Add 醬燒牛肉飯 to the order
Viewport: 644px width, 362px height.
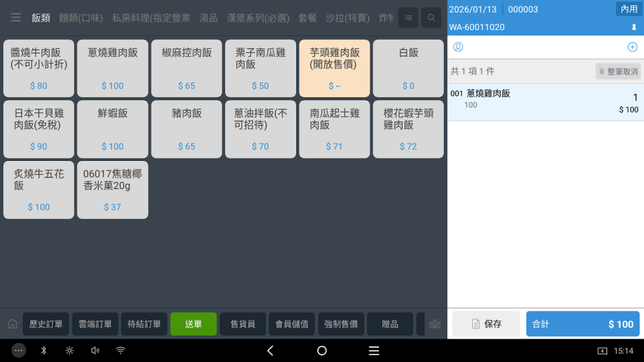(38, 69)
